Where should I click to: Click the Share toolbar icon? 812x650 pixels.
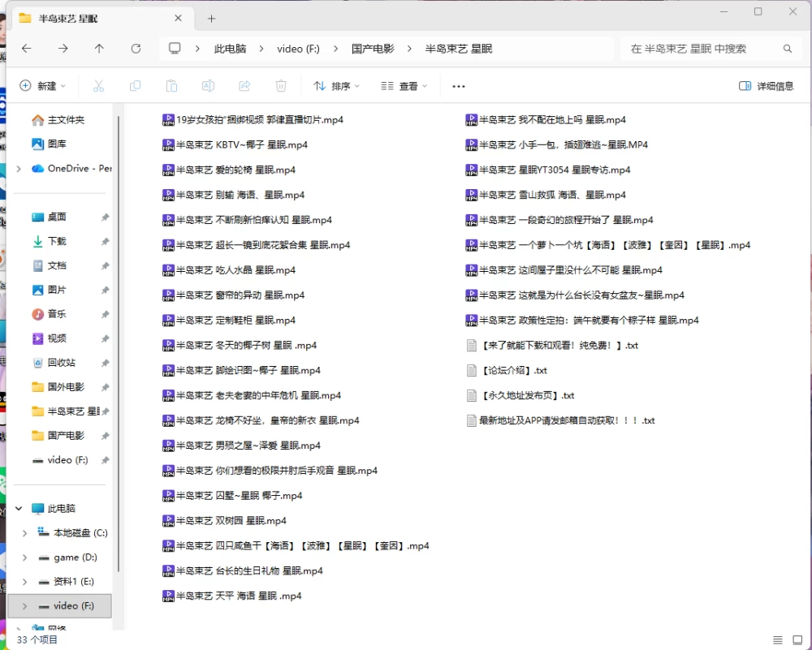click(244, 86)
